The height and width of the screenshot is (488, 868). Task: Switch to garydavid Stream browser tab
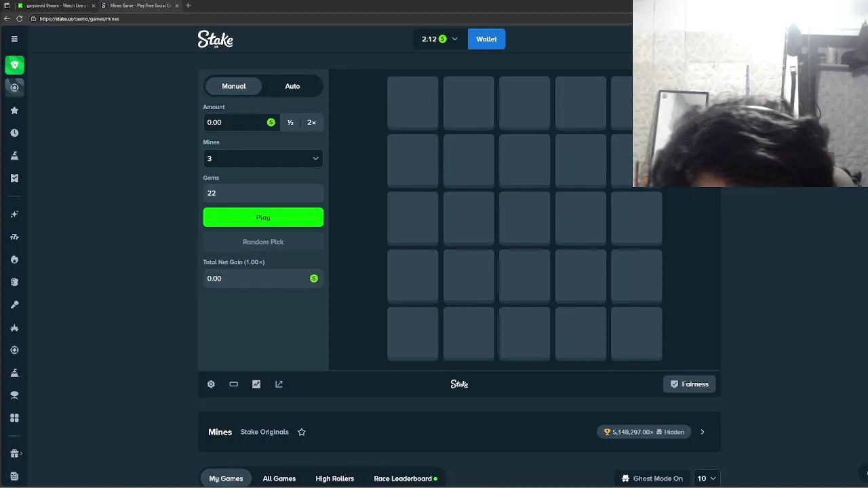click(56, 5)
